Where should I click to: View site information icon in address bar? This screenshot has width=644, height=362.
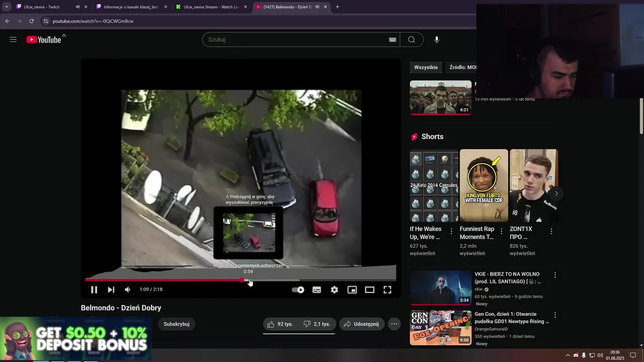(x=46, y=21)
